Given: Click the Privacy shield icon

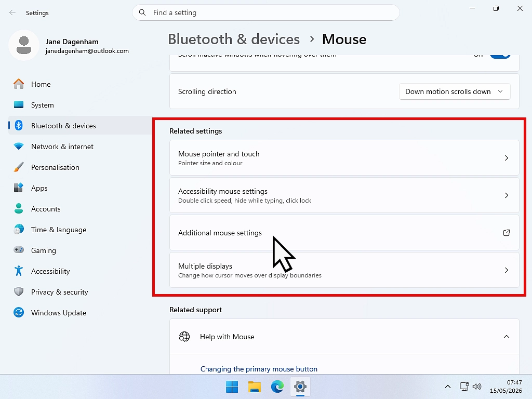Looking at the screenshot, I should click(x=19, y=291).
